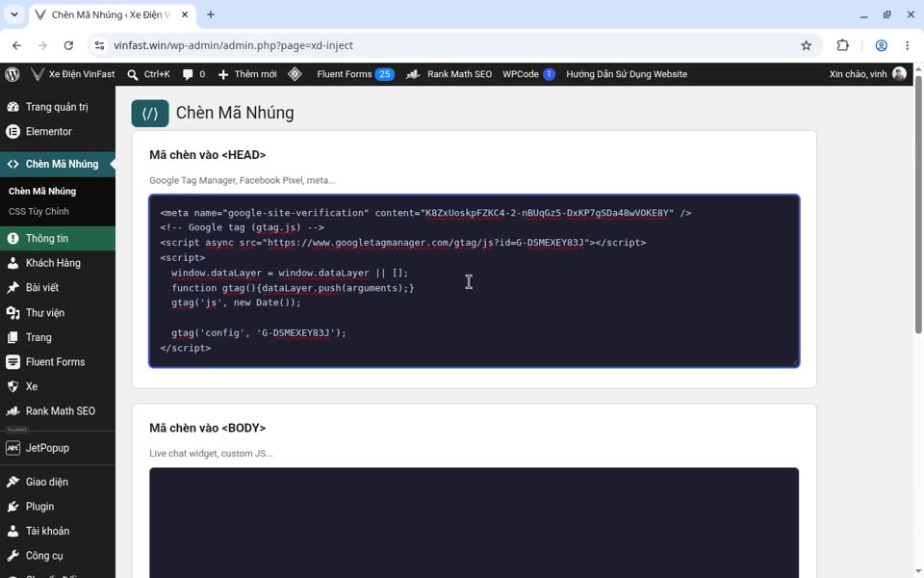Go back with browser back arrow
924x578 pixels.
tap(16, 45)
